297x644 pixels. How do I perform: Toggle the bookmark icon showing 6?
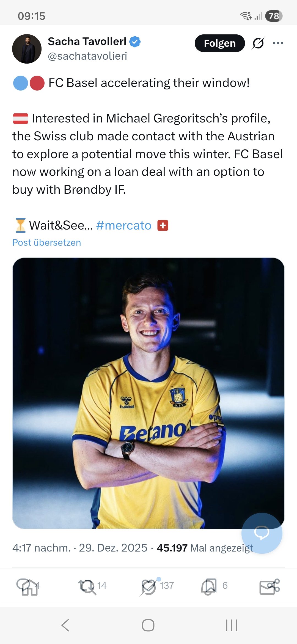point(208,586)
